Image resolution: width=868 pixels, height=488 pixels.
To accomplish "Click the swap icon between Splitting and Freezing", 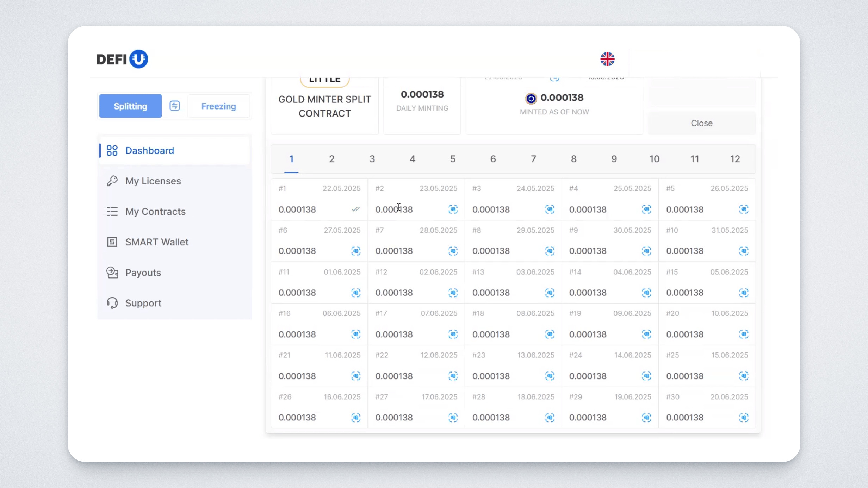I will point(175,106).
